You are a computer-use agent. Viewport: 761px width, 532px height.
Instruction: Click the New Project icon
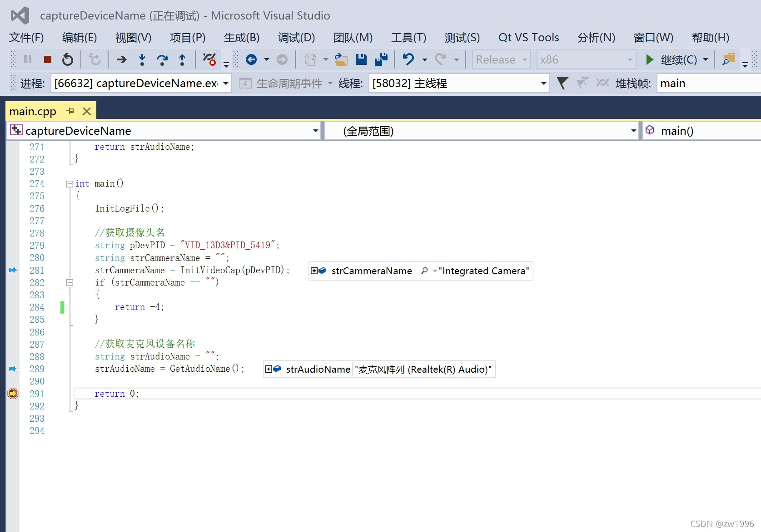pos(310,59)
